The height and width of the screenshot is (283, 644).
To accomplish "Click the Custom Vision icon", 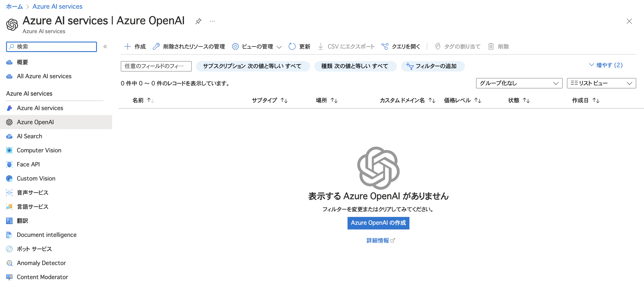I will pyautogui.click(x=9, y=178).
